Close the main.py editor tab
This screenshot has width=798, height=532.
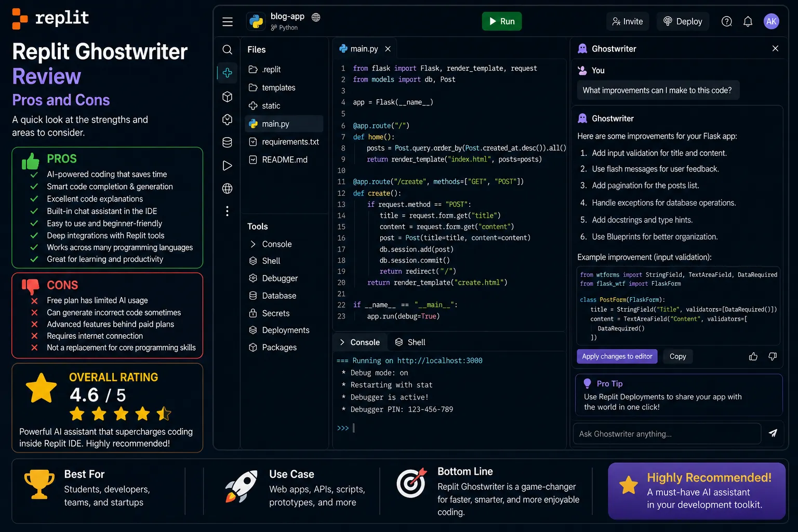[388, 49]
